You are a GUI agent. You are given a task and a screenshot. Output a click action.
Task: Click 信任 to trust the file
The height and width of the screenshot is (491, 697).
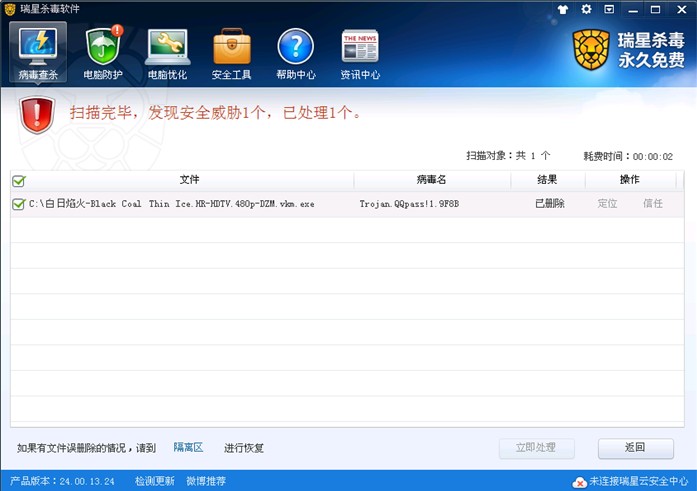pyautogui.click(x=653, y=204)
